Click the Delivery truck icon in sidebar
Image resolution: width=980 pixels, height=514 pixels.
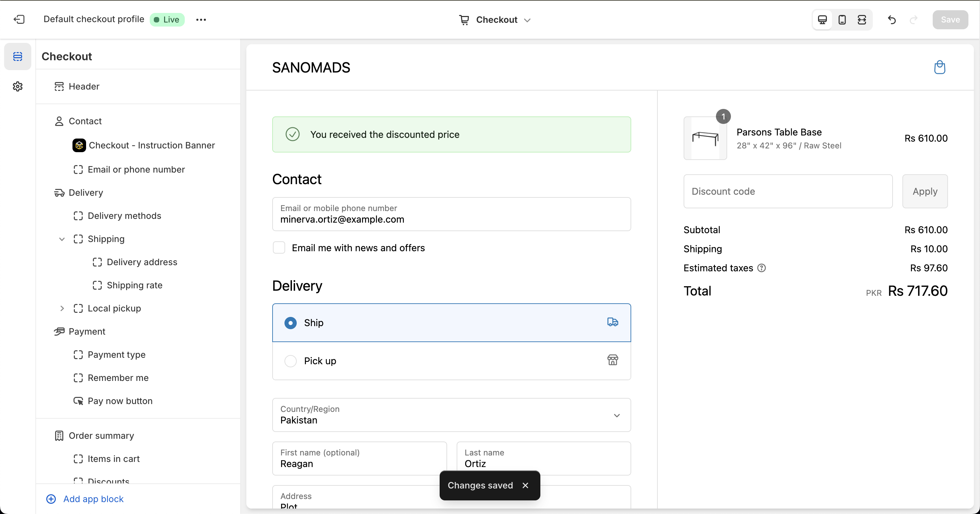pos(59,193)
